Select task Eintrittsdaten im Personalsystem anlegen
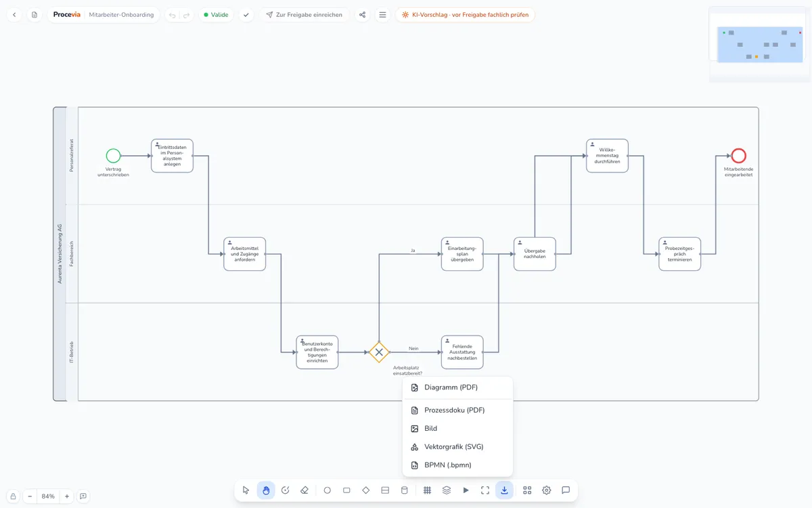812x508 pixels. coord(172,156)
